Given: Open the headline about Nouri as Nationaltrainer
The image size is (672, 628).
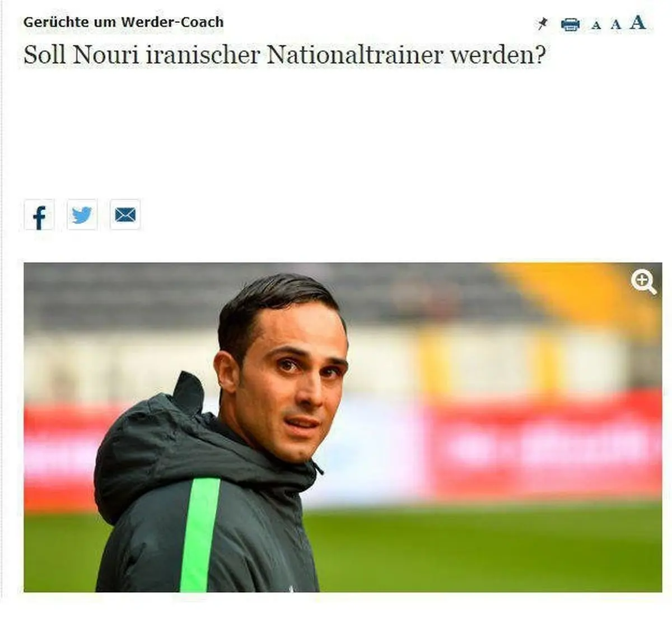Looking at the screenshot, I should (284, 55).
